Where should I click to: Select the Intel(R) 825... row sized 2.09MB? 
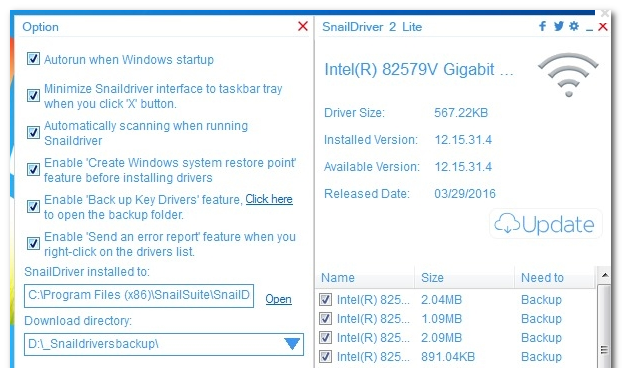pos(456,337)
